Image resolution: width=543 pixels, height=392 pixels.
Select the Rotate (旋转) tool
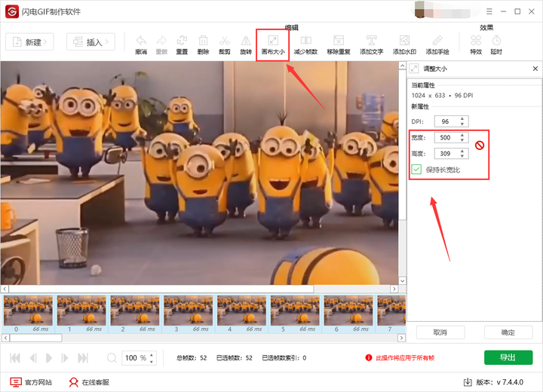(246, 44)
